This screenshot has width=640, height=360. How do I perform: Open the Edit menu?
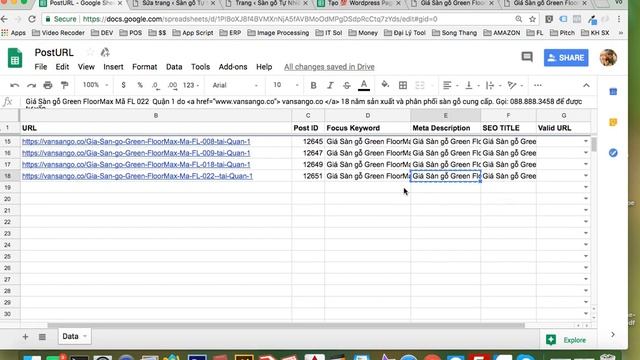coord(62,67)
